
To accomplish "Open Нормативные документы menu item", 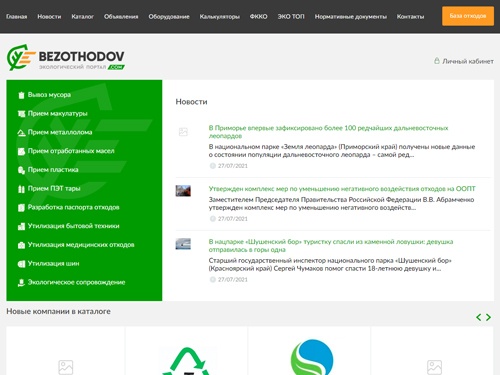I will click(351, 16).
